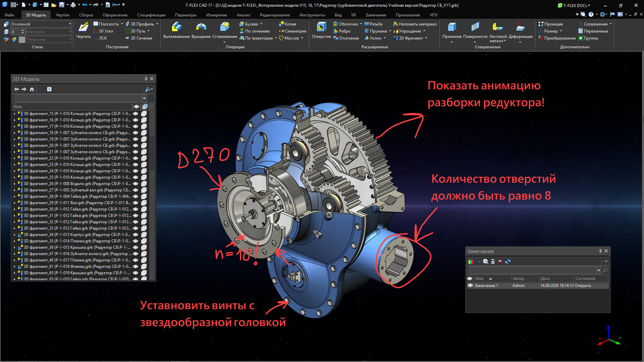The width and height of the screenshot is (644, 362).
Task: Click the Преобразование button
Action: pos(557,38)
